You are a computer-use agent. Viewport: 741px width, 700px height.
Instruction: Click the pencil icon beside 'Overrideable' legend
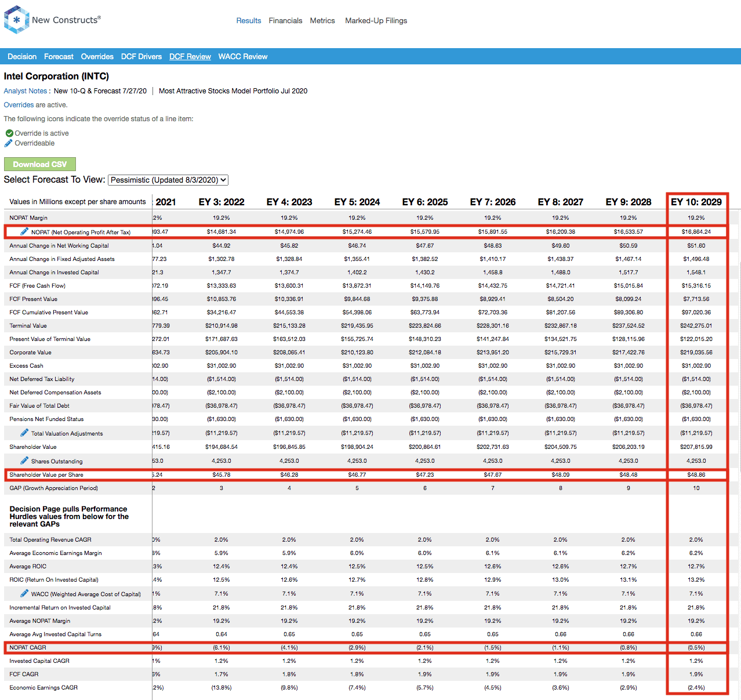click(x=9, y=143)
